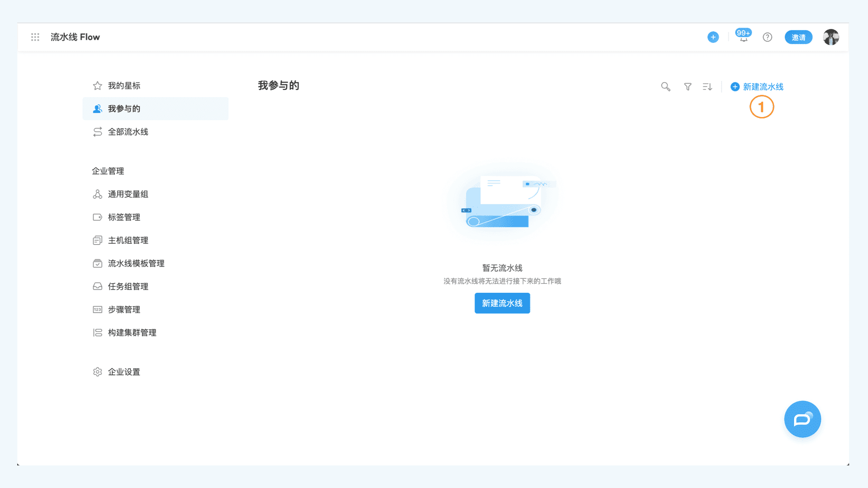Open notifications bell with 99+ badge

click(x=743, y=37)
